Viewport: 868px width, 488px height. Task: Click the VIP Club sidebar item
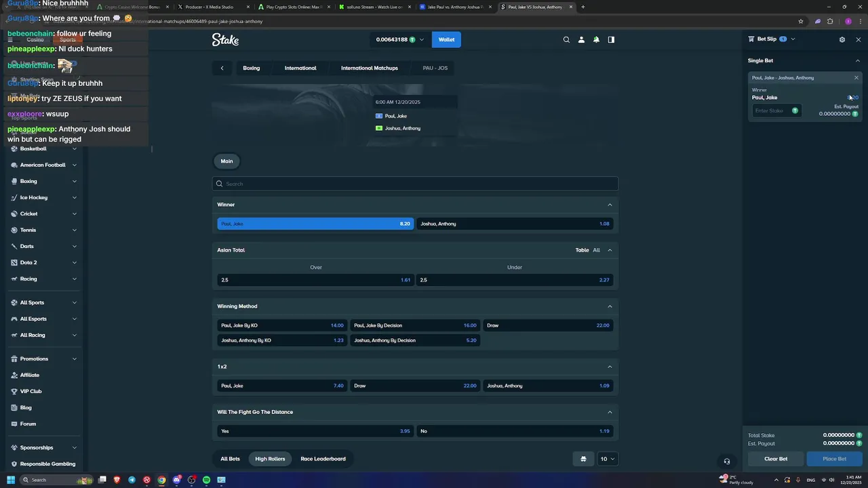pyautogui.click(x=31, y=391)
